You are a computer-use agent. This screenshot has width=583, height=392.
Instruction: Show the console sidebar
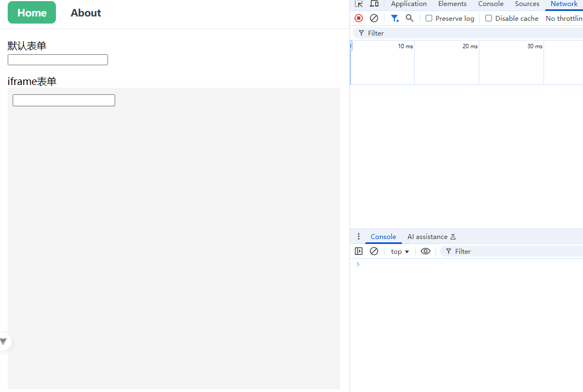pos(359,251)
